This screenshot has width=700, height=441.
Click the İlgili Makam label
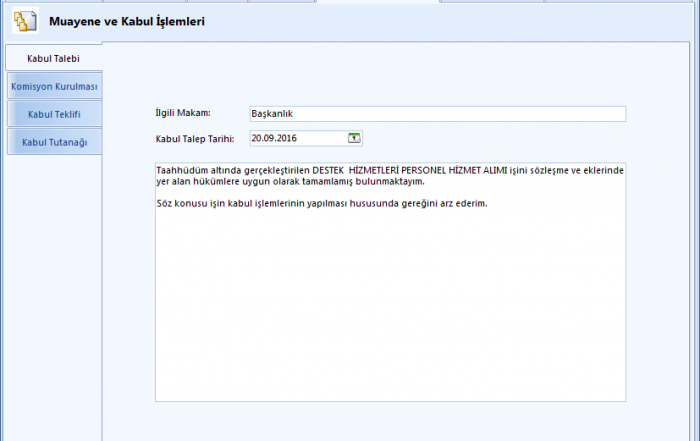pos(182,113)
